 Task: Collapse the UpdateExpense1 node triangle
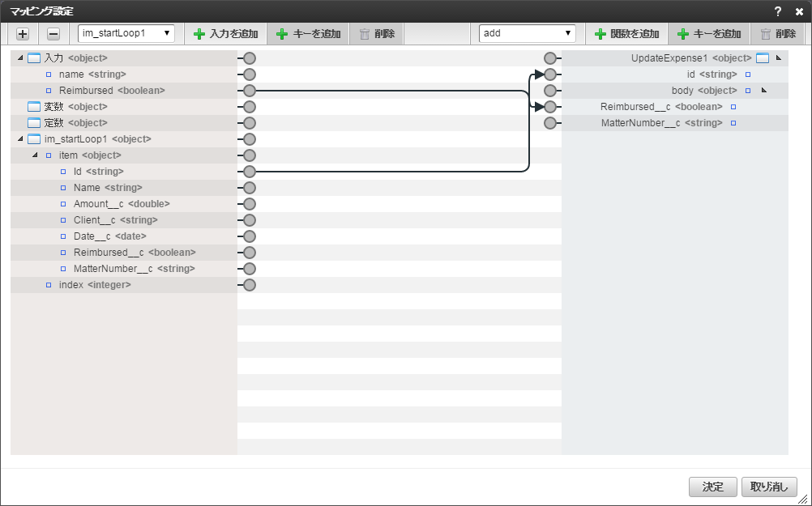pyautogui.click(x=778, y=58)
